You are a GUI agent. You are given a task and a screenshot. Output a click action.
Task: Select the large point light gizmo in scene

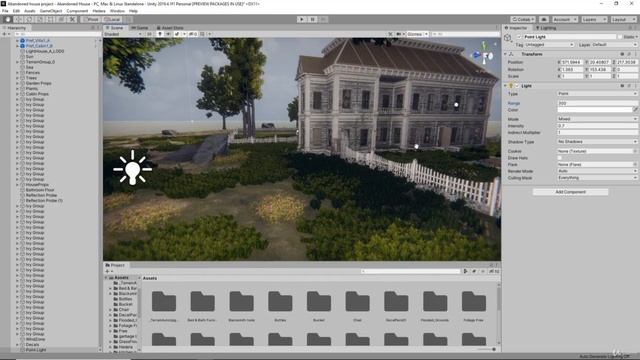click(x=132, y=168)
